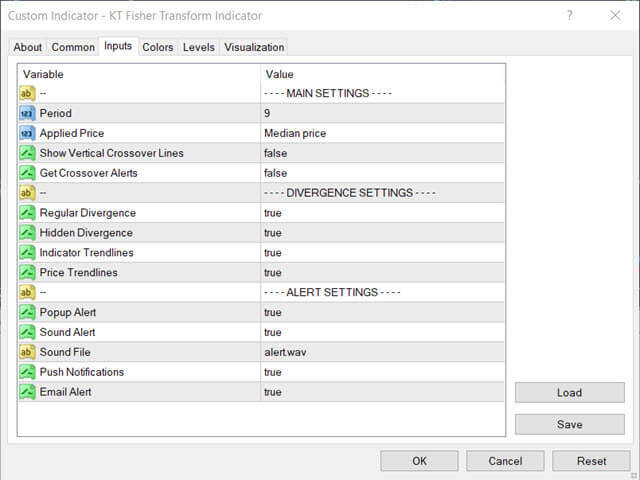
Task: Click the string icon next to Sound File
Action: pos(27,352)
